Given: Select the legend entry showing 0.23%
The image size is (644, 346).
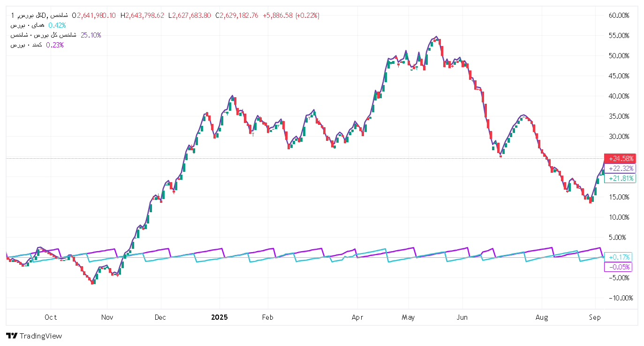Looking at the screenshot, I should point(38,45).
